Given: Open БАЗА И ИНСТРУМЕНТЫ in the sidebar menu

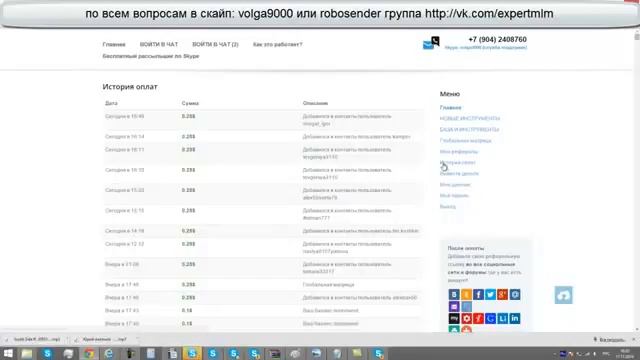Looking at the screenshot, I should click(469, 130).
